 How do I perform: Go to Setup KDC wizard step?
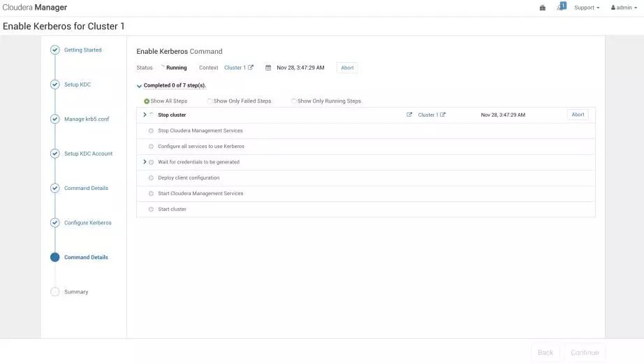tap(78, 85)
